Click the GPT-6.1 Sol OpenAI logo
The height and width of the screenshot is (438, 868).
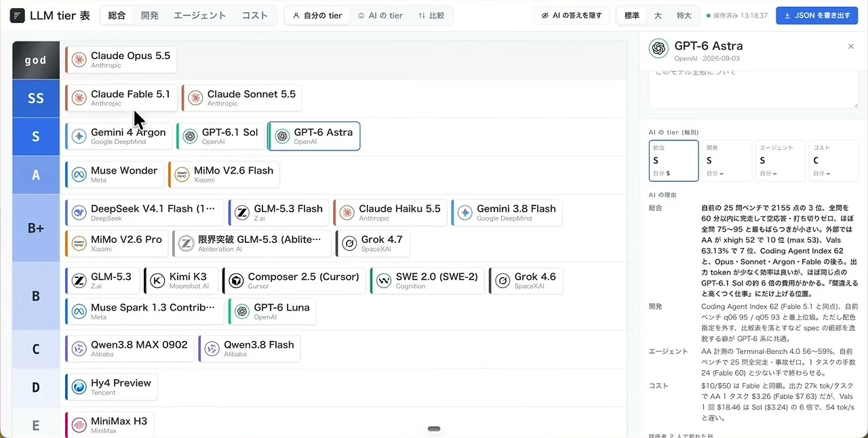pyautogui.click(x=191, y=136)
